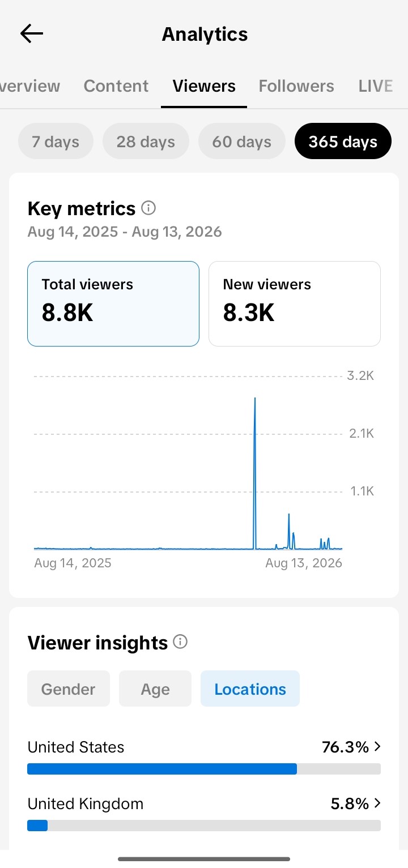
Task: Return to the Overview tab
Action: (x=29, y=86)
